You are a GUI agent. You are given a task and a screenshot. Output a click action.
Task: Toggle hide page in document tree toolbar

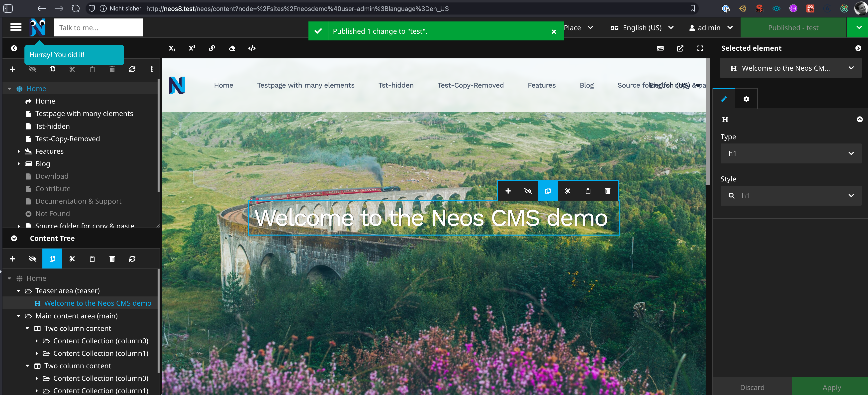point(32,69)
